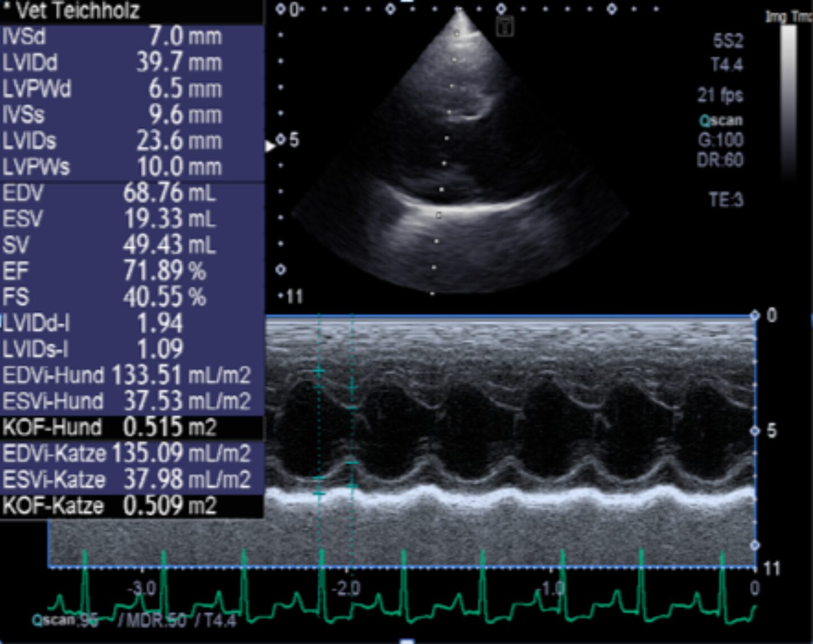
Task: Click the DR:60 dynamic range setting
Action: (720, 160)
